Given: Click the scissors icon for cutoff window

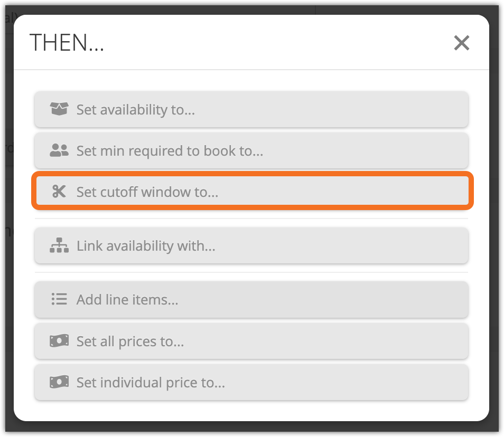Looking at the screenshot, I should coord(59,192).
